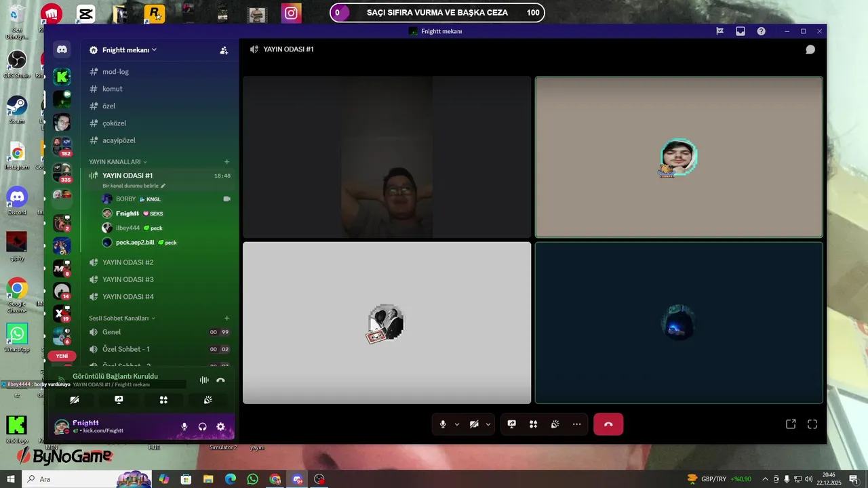The width and height of the screenshot is (868, 488).
Task: Share screen from the sidebar voice panel
Action: click(119, 400)
